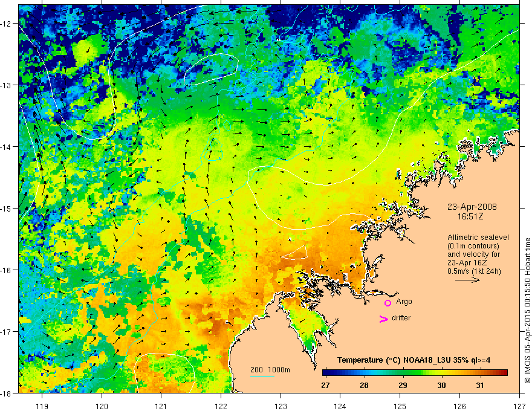Click the longitude 122 axis label

click(x=221, y=406)
